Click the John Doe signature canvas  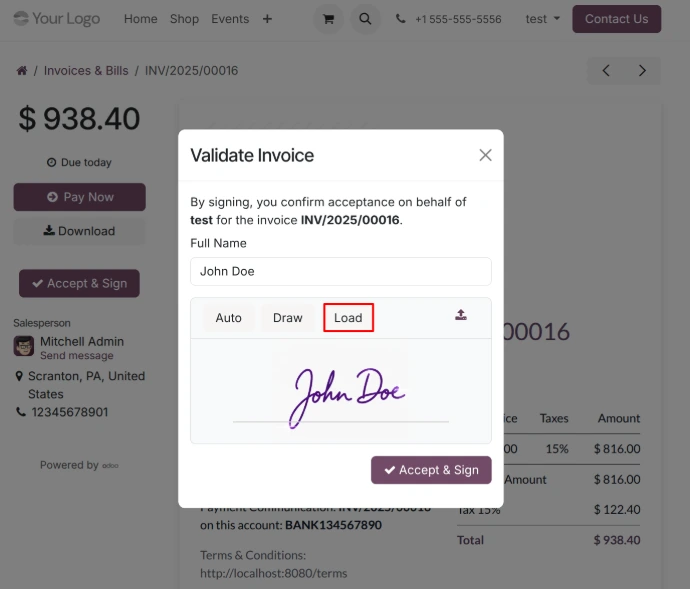pyautogui.click(x=340, y=391)
